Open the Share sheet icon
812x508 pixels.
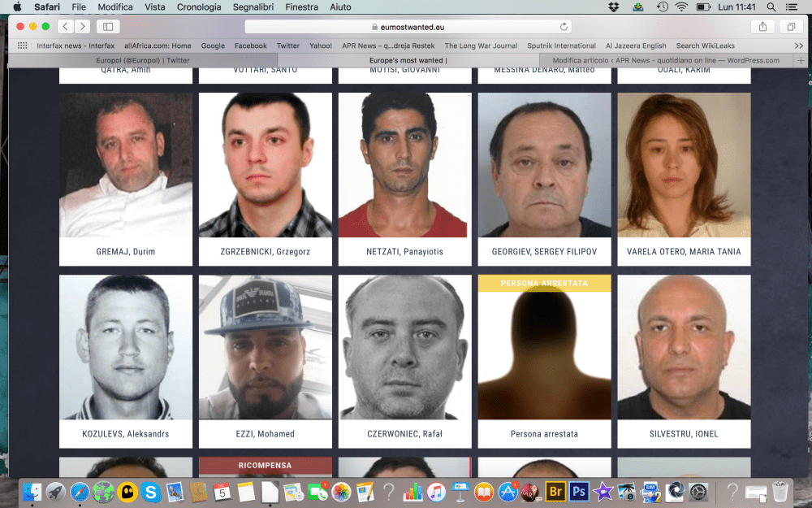[x=762, y=27]
